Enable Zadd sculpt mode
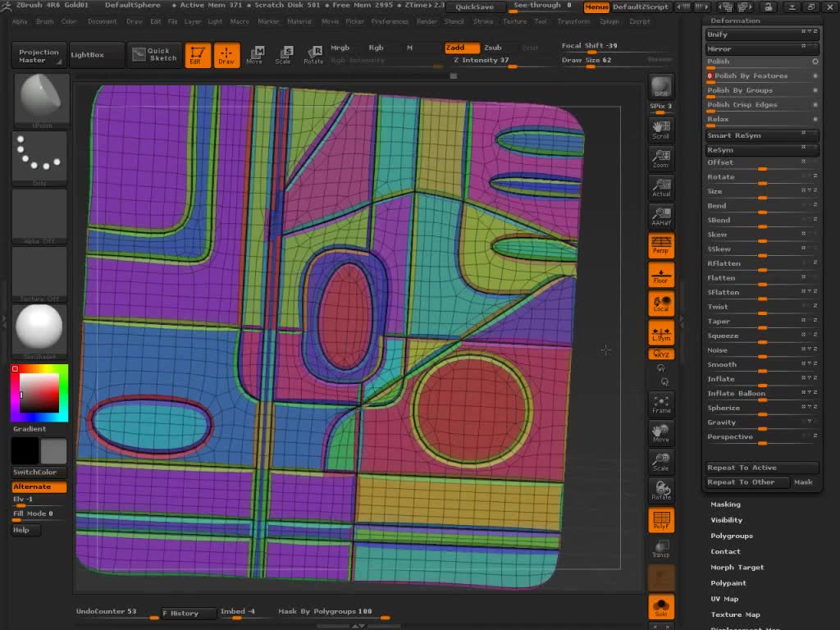The height and width of the screenshot is (630, 840). coord(461,48)
